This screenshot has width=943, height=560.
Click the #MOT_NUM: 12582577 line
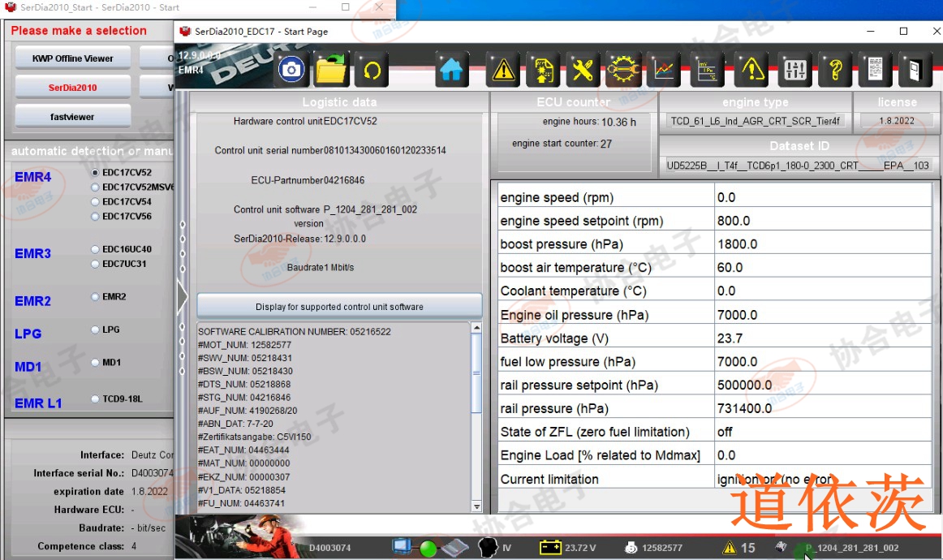245,345
